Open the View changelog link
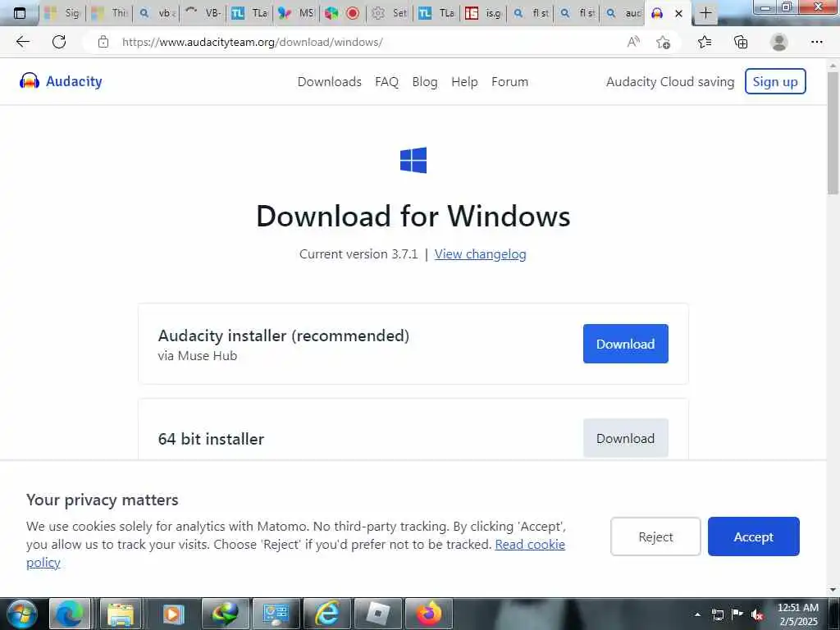Viewport: 840px width, 630px height. (x=480, y=254)
